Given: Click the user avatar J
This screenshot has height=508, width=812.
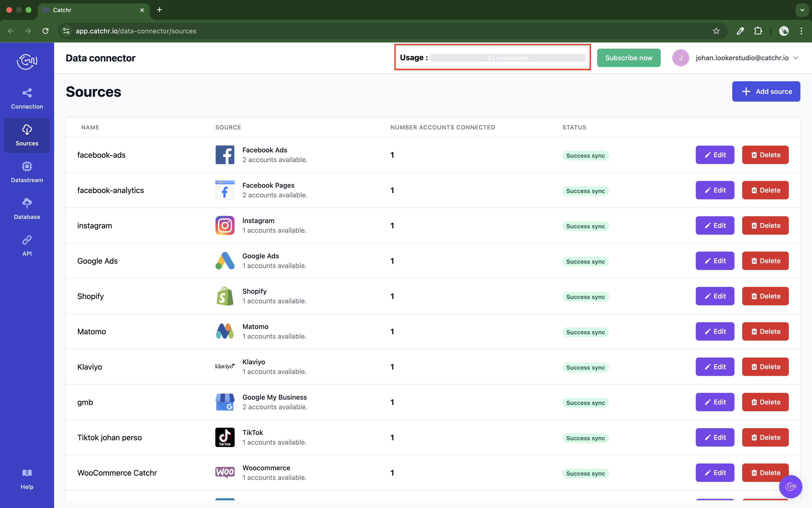Looking at the screenshot, I should [x=681, y=58].
